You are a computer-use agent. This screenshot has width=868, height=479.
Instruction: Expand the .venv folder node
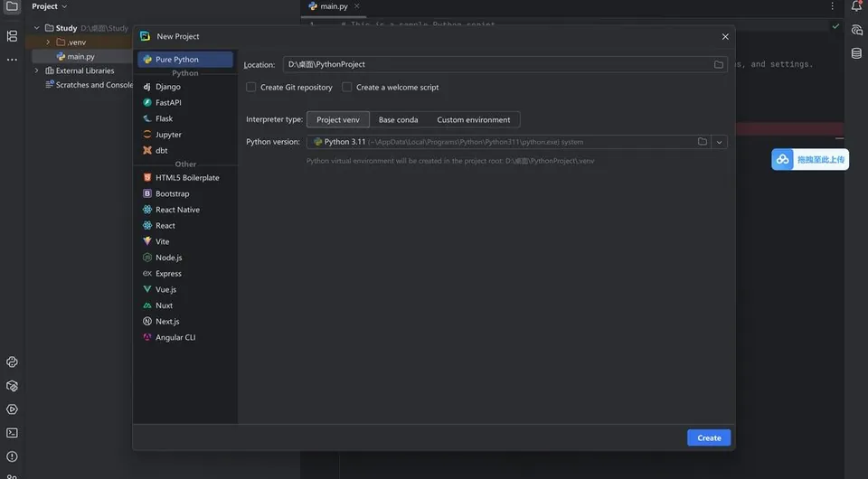48,42
